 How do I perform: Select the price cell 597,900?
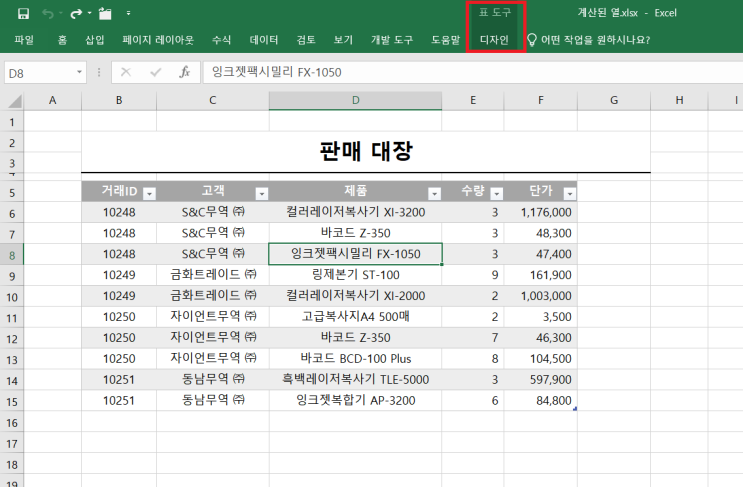click(x=541, y=379)
